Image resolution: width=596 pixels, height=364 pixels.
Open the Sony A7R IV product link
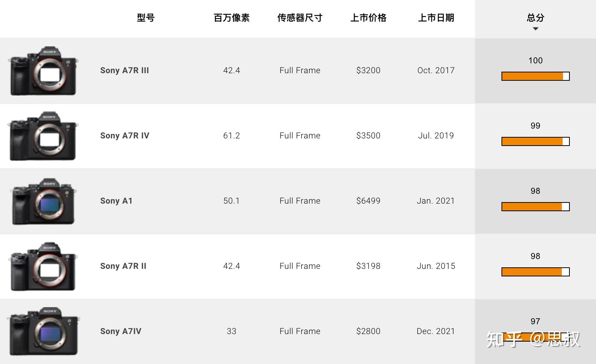point(125,135)
